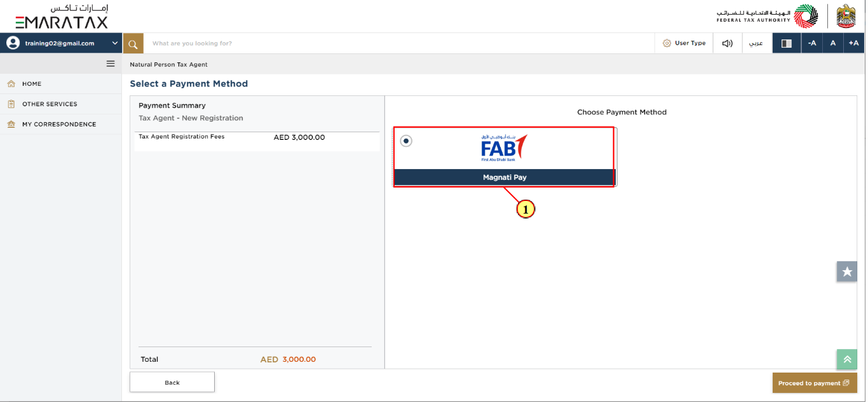Click the Other Services clipboard icon
Image resolution: width=868 pixels, height=405 pixels.
[x=11, y=104]
